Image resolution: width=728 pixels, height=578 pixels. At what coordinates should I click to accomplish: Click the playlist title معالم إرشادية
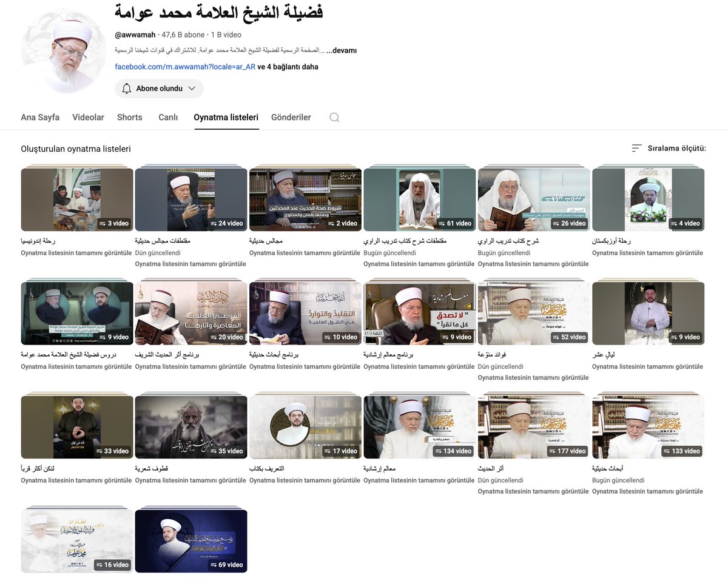coord(380,468)
